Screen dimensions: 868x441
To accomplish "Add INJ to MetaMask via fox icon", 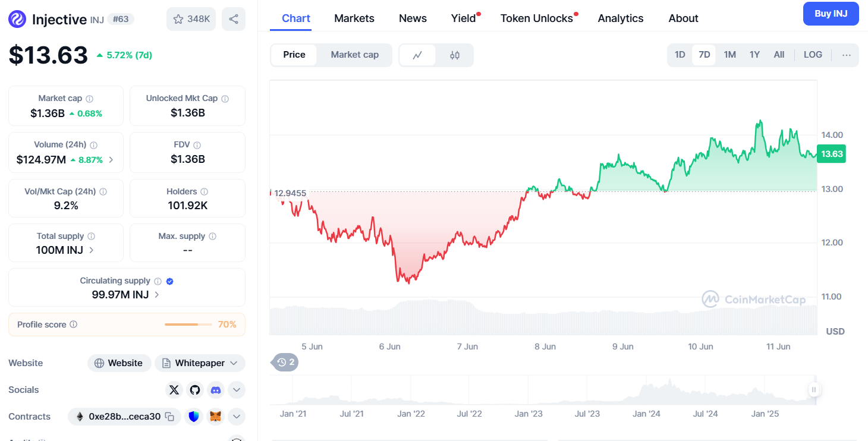I will coord(216,417).
